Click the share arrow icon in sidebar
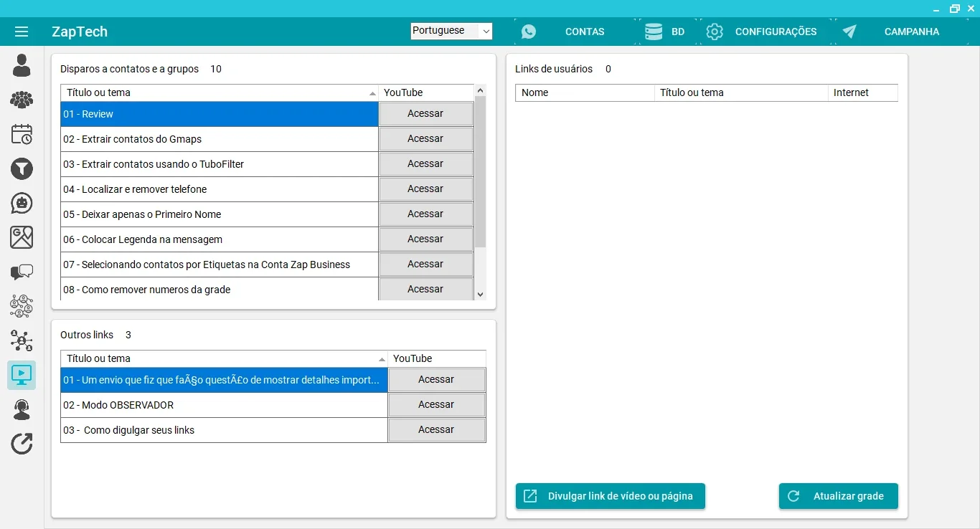980x529 pixels. click(22, 444)
